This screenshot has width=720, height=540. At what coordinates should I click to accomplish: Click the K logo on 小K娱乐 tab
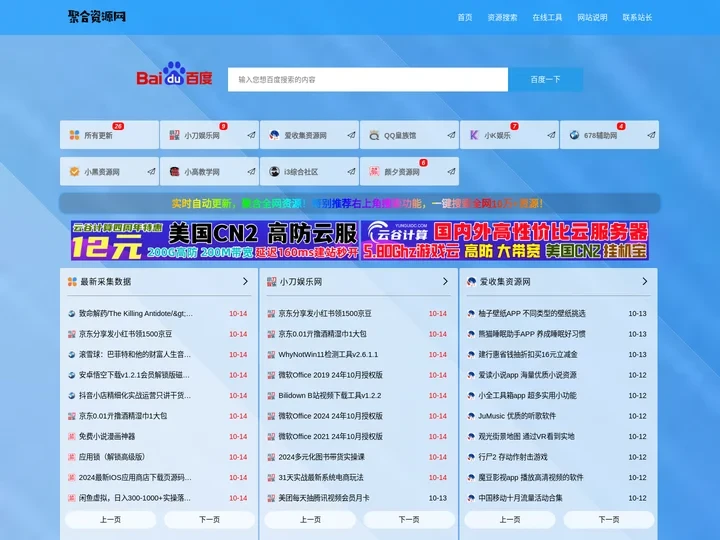(x=474, y=135)
